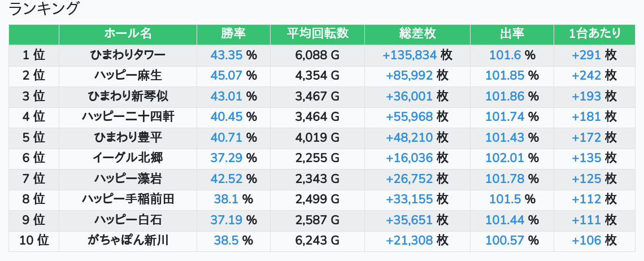
Task: Click hall ハッピー藻岩
Action: (x=128, y=179)
